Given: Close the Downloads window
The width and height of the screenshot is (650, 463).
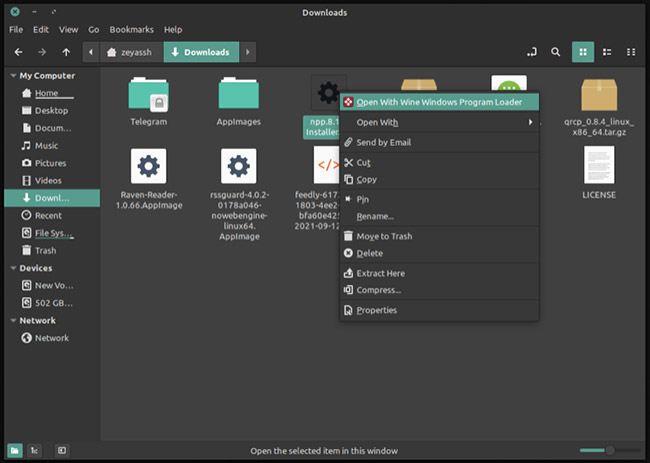Looking at the screenshot, I should tap(15, 12).
